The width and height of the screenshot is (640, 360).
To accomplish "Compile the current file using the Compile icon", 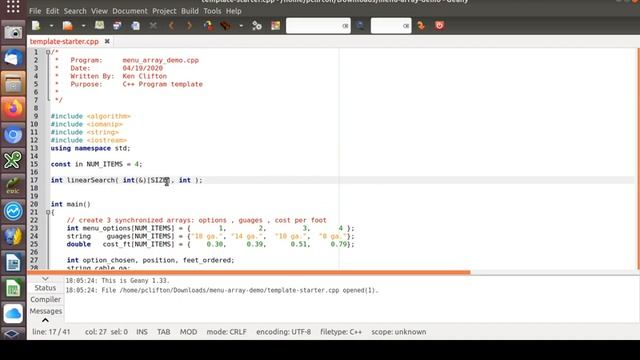I will (208, 26).
